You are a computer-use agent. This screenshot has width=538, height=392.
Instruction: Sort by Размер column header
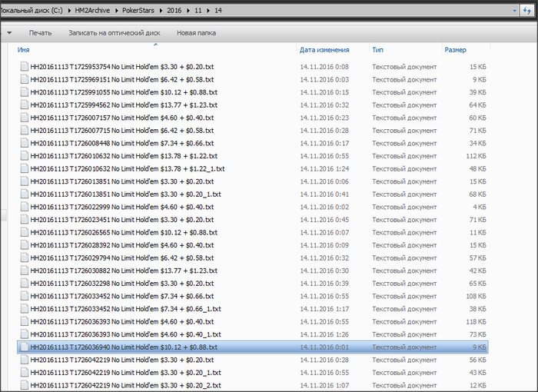[455, 50]
